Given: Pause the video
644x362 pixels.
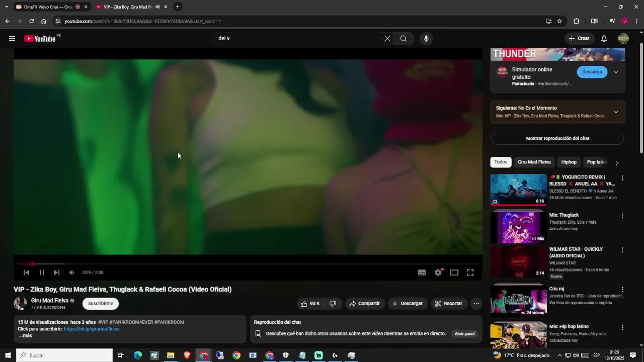Looking at the screenshot, I should (x=42, y=273).
